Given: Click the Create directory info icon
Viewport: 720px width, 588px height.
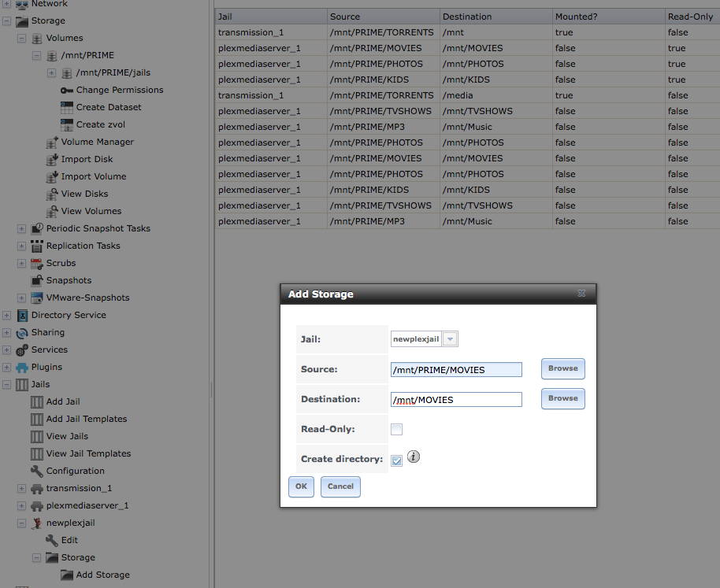Looking at the screenshot, I should (x=414, y=457).
